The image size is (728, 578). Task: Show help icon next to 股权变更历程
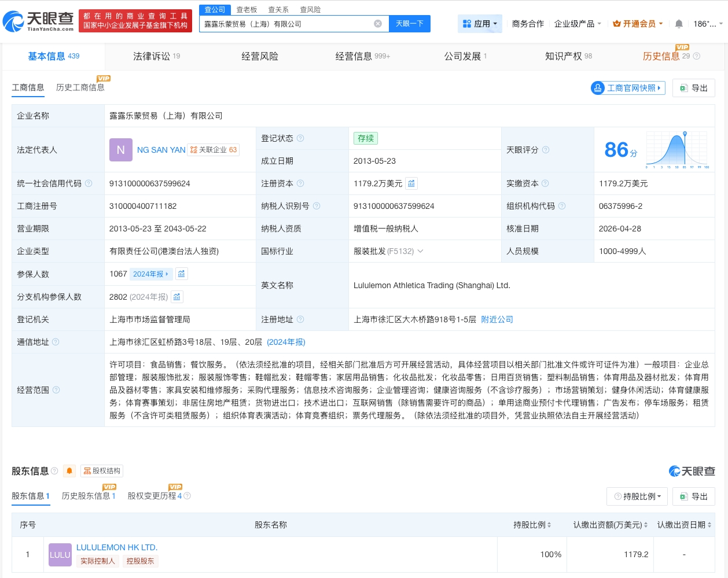187,496
